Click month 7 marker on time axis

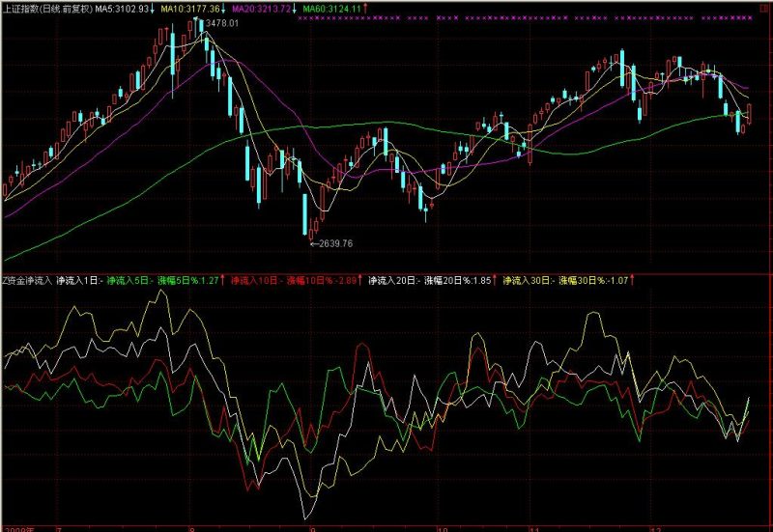point(59,529)
